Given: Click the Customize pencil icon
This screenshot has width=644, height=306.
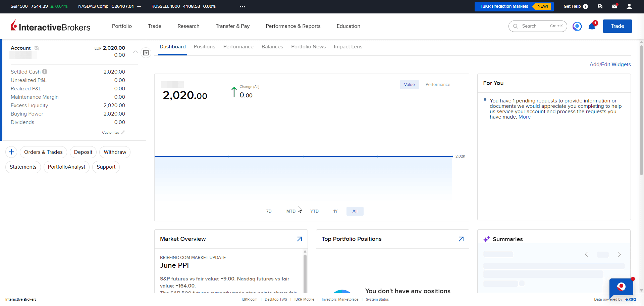Looking at the screenshot, I should tap(123, 132).
